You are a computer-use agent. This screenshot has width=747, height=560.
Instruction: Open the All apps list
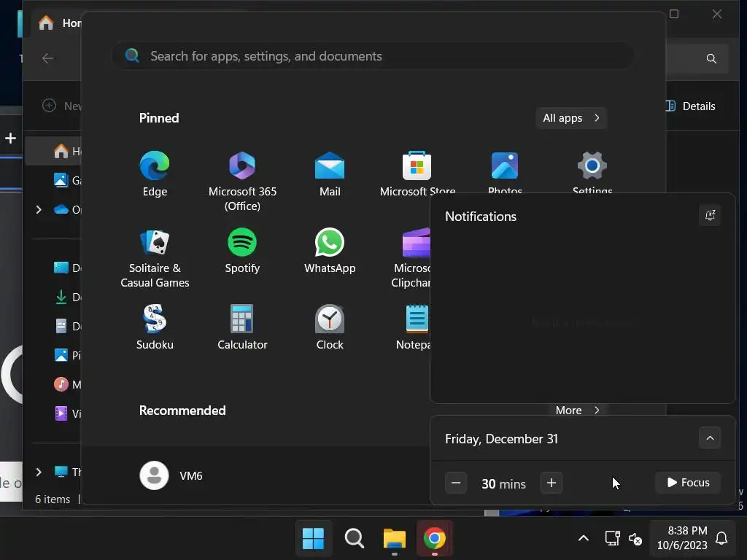(x=571, y=118)
